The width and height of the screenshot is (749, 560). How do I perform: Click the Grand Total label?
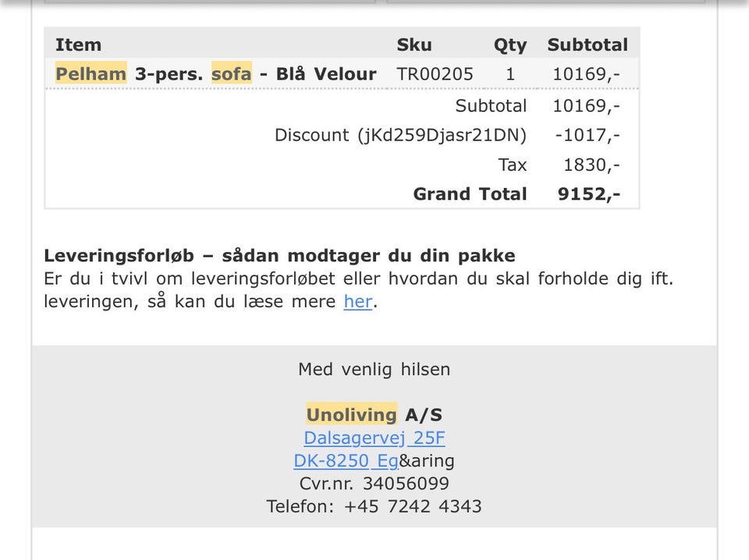(470, 194)
